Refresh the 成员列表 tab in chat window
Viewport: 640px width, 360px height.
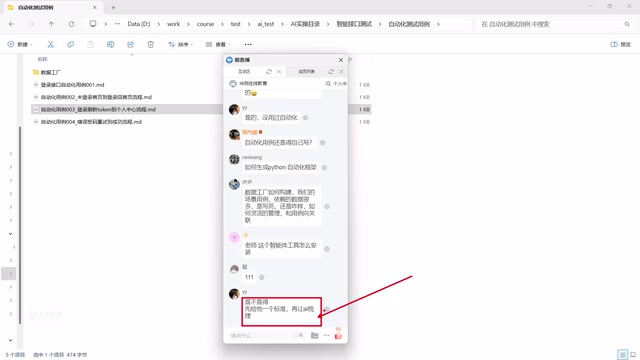click(x=331, y=71)
